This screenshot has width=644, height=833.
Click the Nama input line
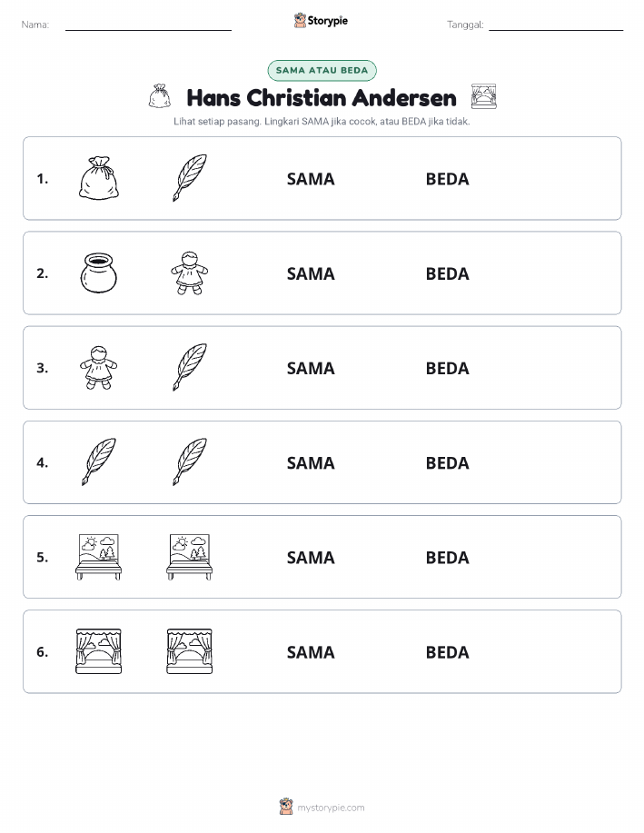pos(148,25)
